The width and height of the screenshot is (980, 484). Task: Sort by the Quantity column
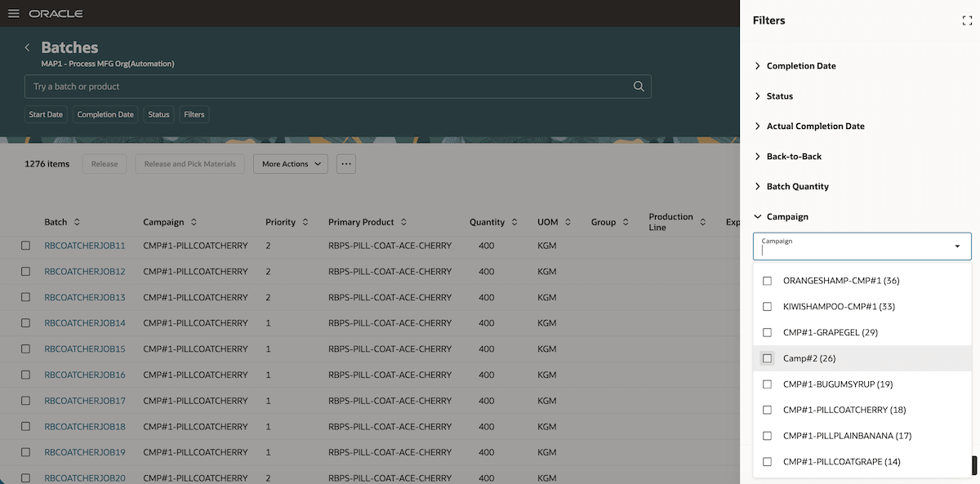(514, 222)
